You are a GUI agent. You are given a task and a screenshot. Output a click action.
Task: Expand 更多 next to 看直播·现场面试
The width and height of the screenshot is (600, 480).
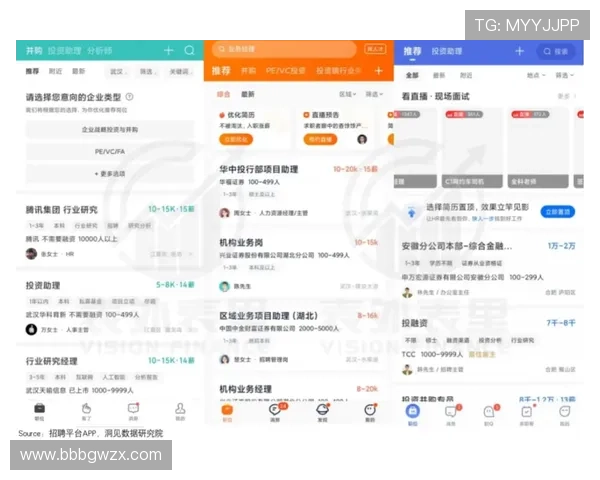[567, 96]
